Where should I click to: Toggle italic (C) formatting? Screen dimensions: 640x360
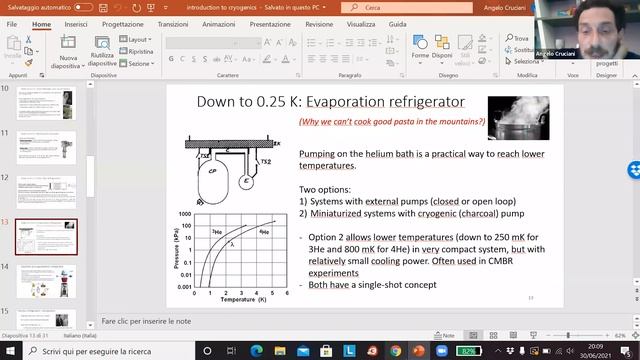coord(182,59)
